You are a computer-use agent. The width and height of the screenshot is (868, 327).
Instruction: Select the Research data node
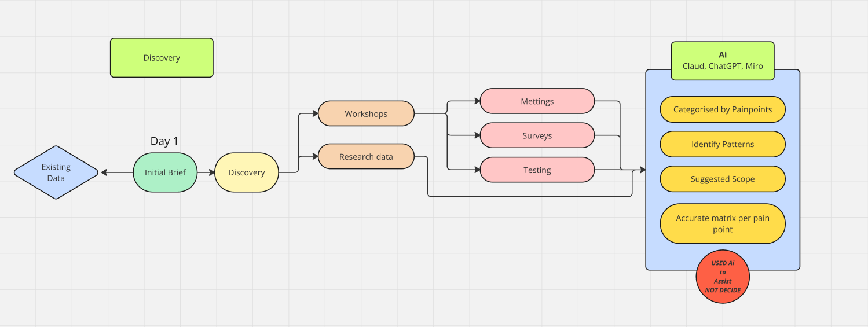click(366, 157)
